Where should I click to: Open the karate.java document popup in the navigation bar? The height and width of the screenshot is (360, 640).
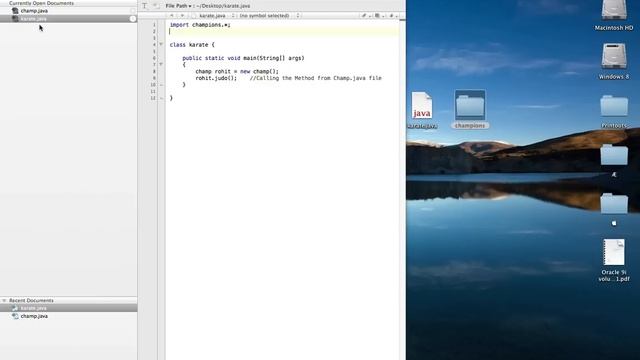[x=213, y=16]
